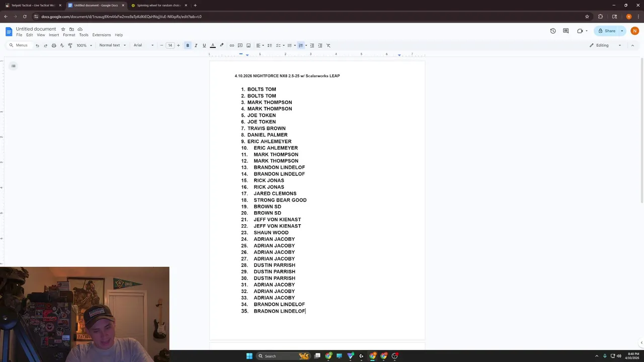The width and height of the screenshot is (644, 362).
Task: Open the Normal text style dropdown
Action: (112, 45)
